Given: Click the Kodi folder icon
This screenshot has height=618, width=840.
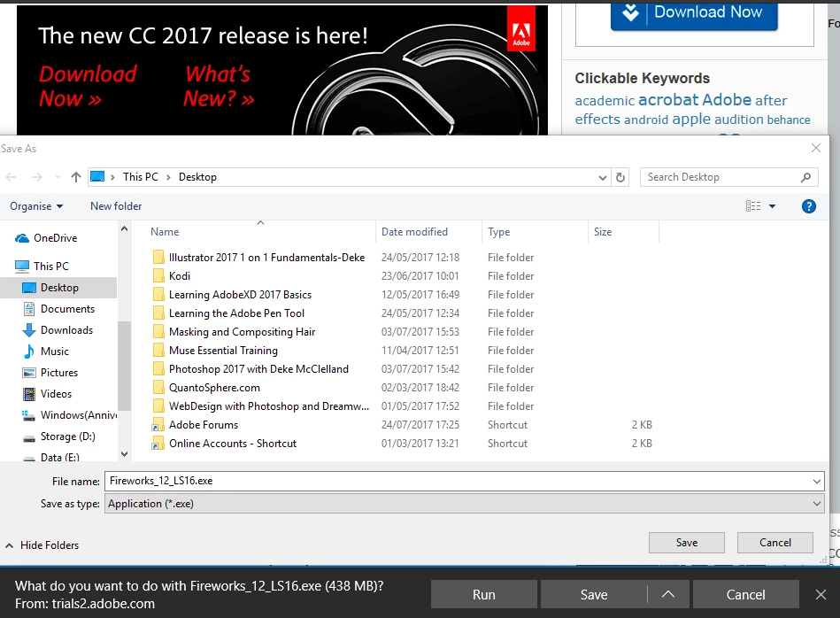Looking at the screenshot, I should pos(158,276).
